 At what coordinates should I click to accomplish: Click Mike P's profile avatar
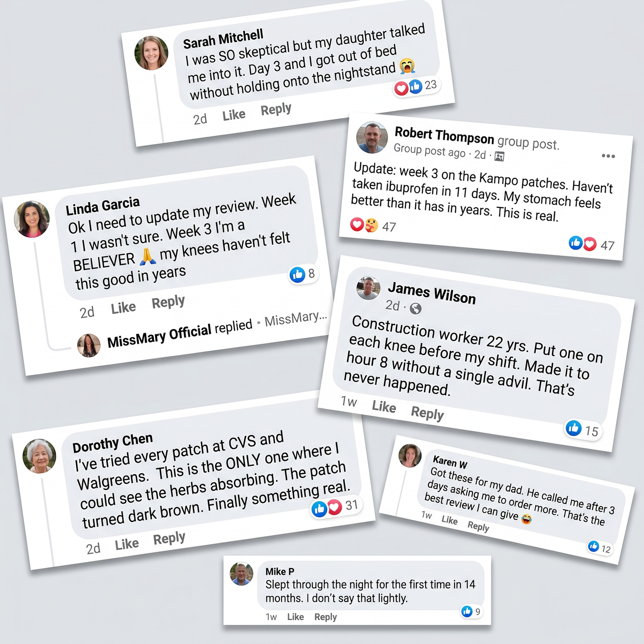[241, 574]
